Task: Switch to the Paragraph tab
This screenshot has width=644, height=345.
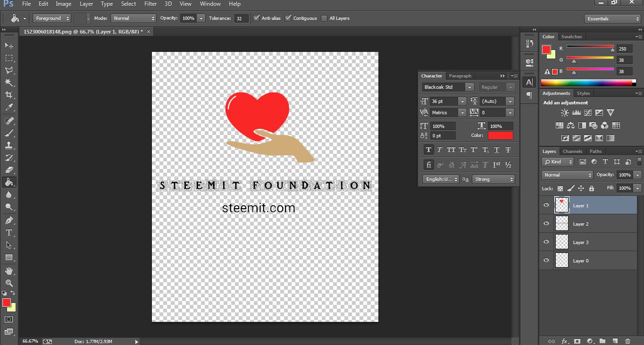Action: (460, 76)
